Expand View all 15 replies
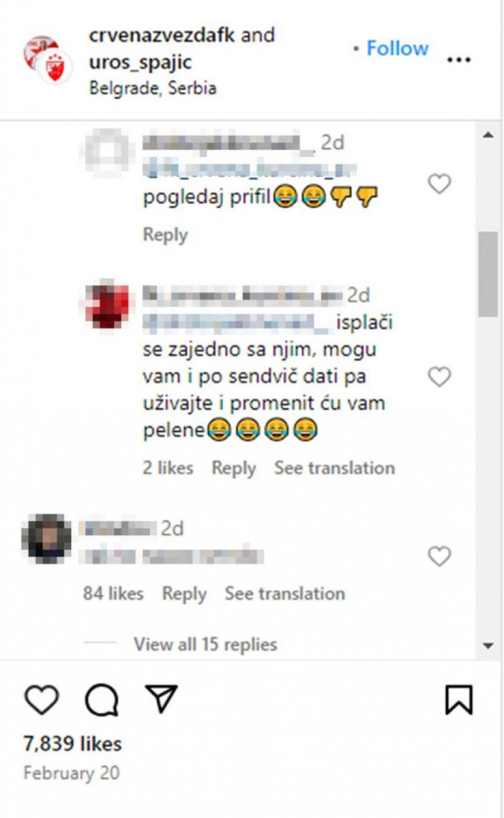 pos(205,644)
